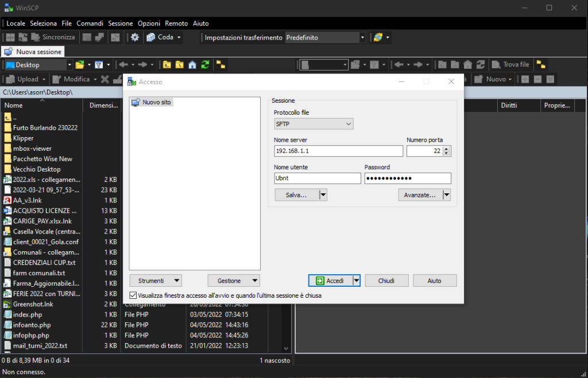Sort local files by Nome column

pyautogui.click(x=42, y=106)
